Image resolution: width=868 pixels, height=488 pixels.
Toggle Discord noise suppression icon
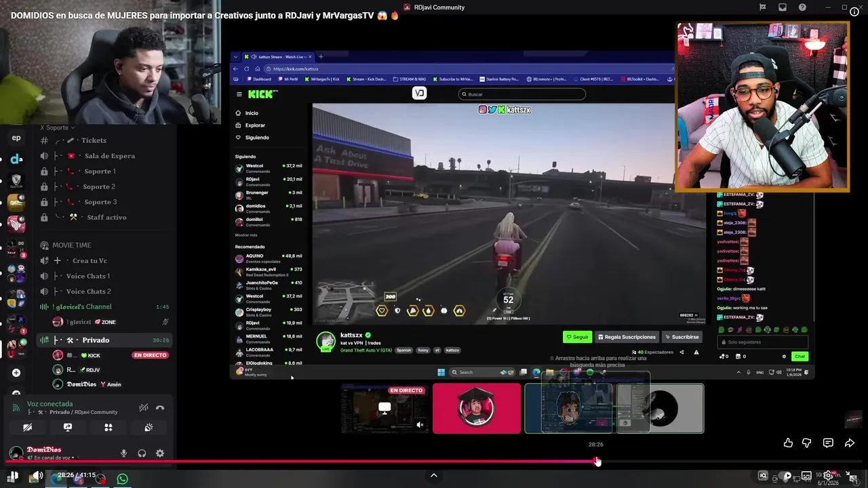[143, 407]
